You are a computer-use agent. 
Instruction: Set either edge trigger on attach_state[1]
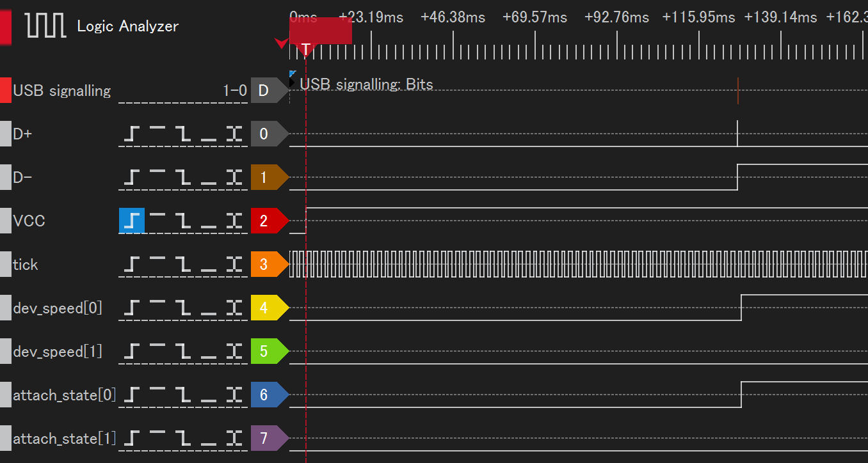pos(234,438)
